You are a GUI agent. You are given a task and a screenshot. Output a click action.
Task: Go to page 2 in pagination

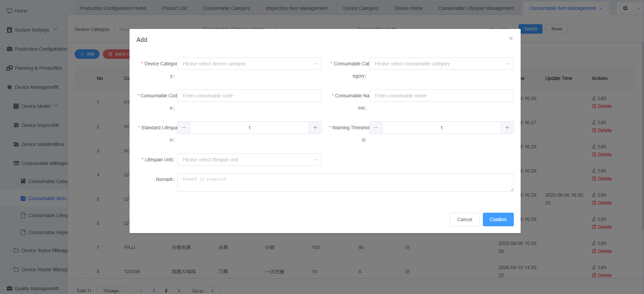(166, 291)
